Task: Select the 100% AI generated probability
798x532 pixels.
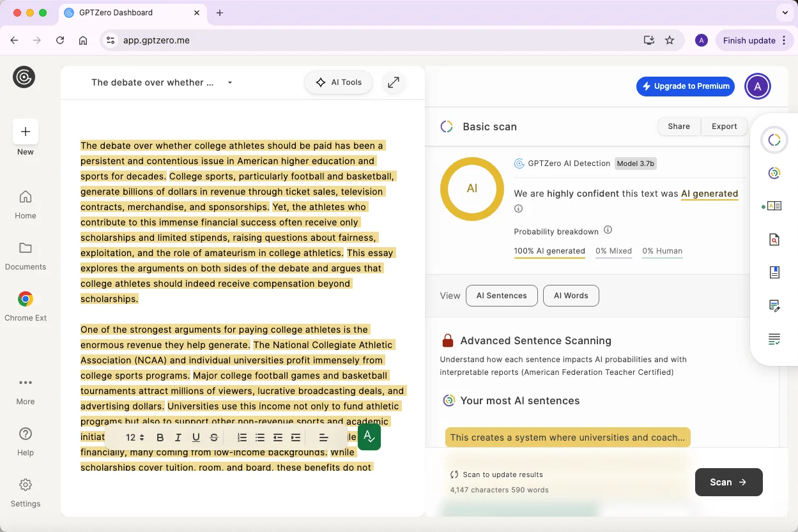Action: click(x=549, y=251)
